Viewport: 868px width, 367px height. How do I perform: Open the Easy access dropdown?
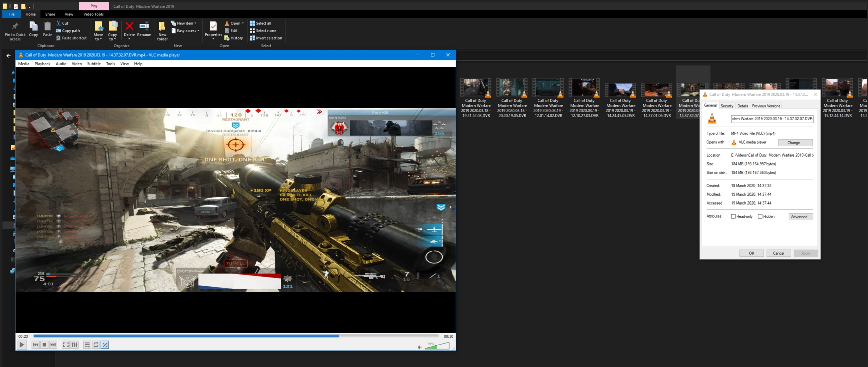[186, 31]
